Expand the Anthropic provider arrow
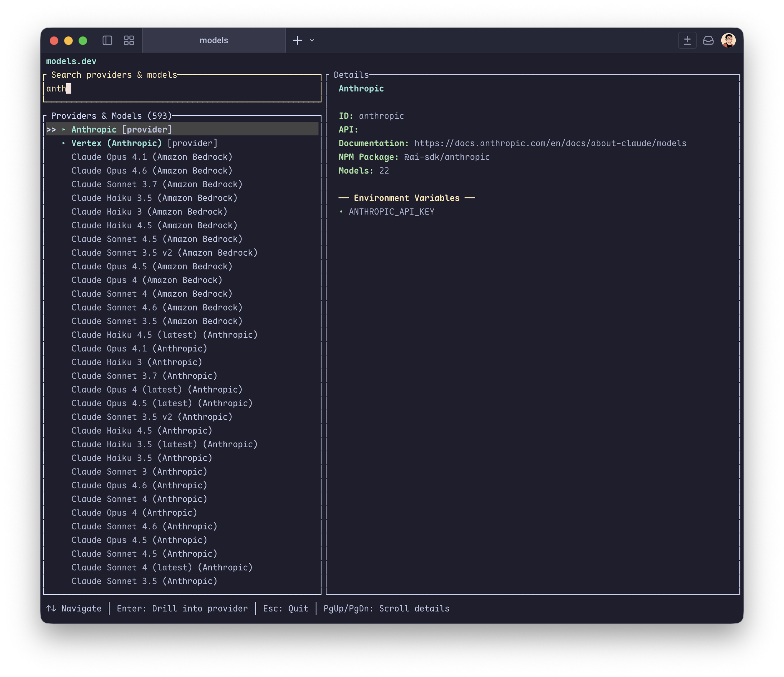The height and width of the screenshot is (677, 784). [63, 130]
